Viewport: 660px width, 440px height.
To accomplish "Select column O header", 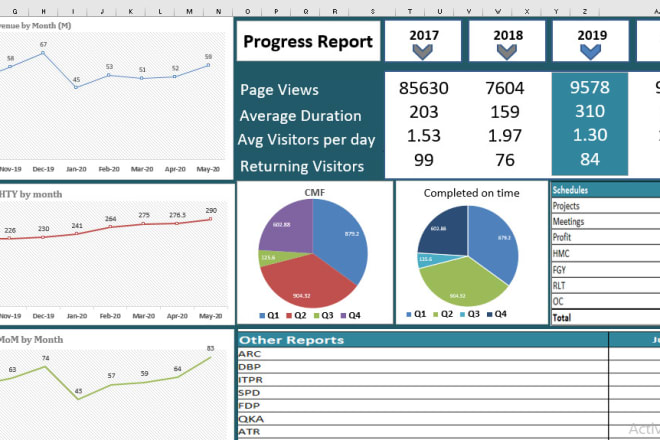I will coord(248,11).
